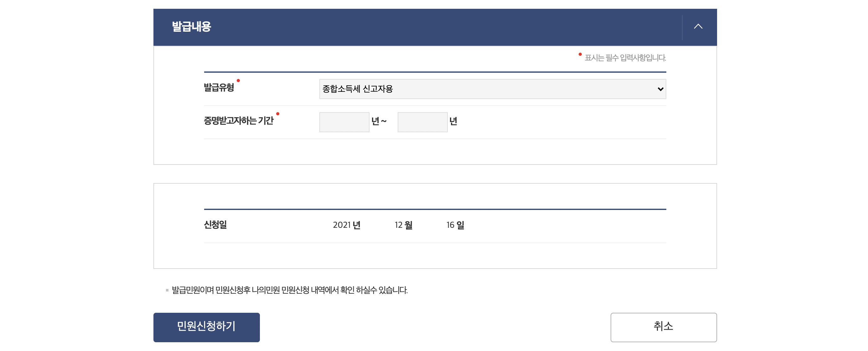Collapse the 발급내용 section with chevron
This screenshot has height=351, width=868.
tap(698, 27)
